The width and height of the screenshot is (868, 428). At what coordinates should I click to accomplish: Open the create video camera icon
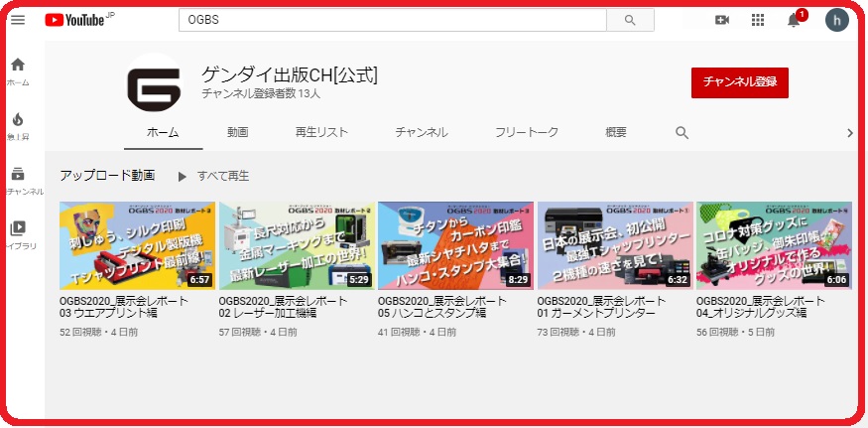722,20
